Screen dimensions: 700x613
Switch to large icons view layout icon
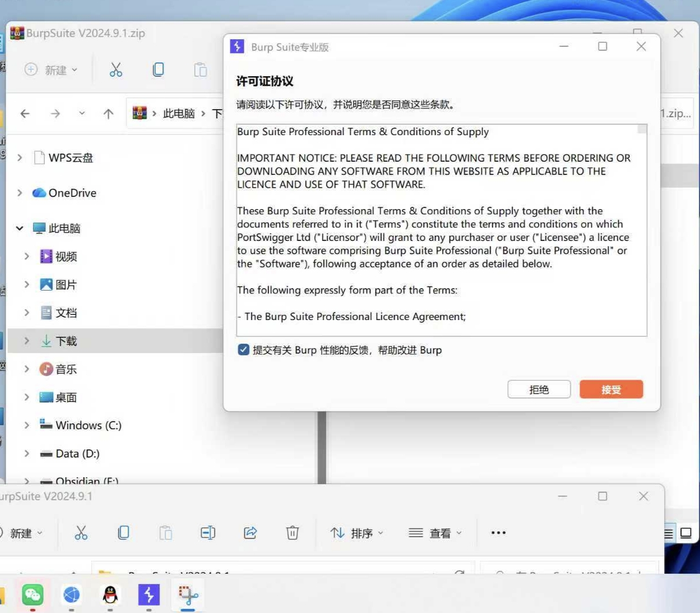pos(686,533)
